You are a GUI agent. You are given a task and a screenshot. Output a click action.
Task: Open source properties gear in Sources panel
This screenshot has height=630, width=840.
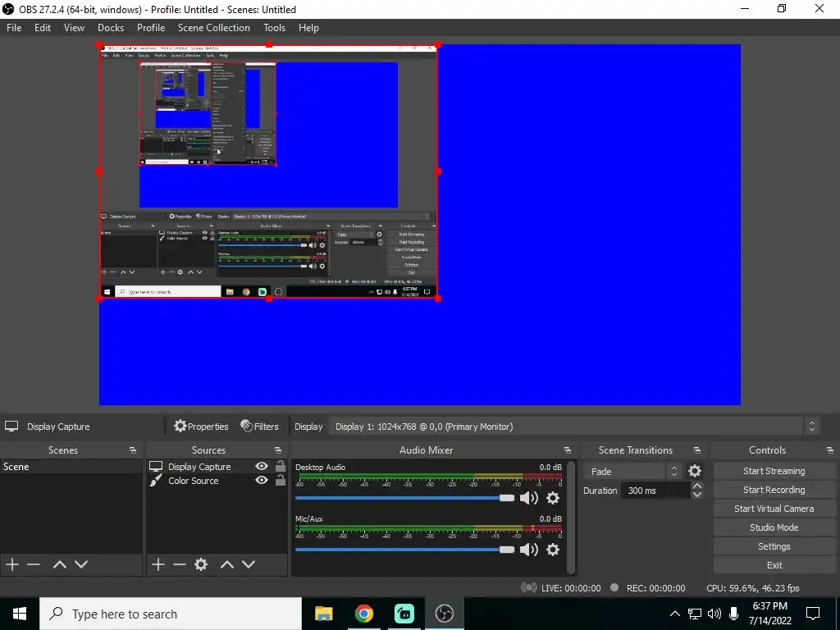(201, 564)
